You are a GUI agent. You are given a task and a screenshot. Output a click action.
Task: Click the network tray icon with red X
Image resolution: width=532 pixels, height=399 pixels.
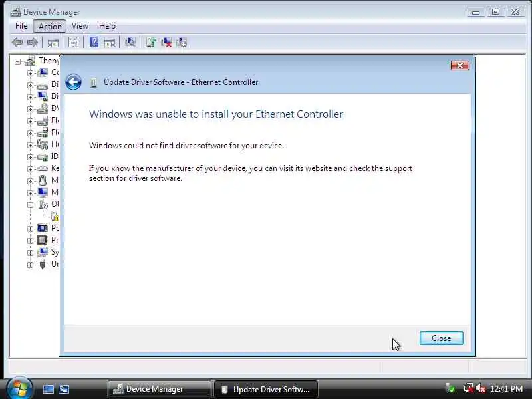(x=468, y=388)
